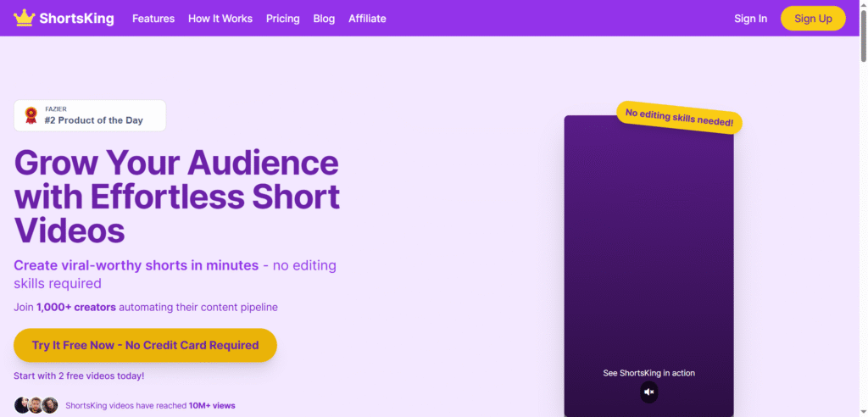868x417 pixels.
Task: Click the Fazier red ribbon medal icon
Action: coord(31,115)
